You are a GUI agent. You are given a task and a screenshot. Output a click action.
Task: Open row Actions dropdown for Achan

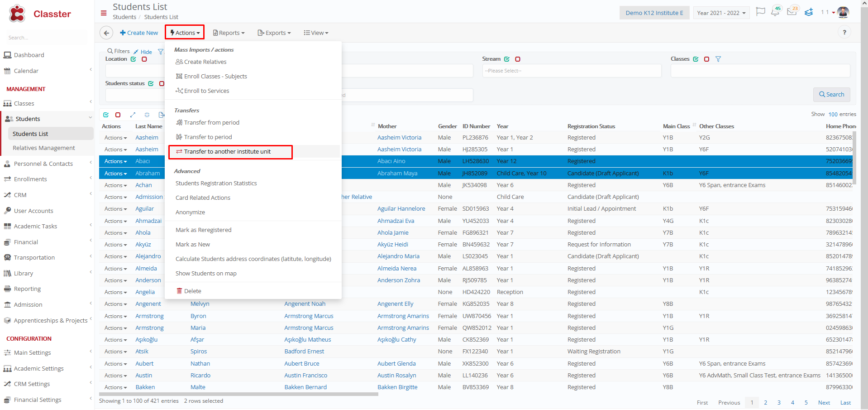(115, 185)
